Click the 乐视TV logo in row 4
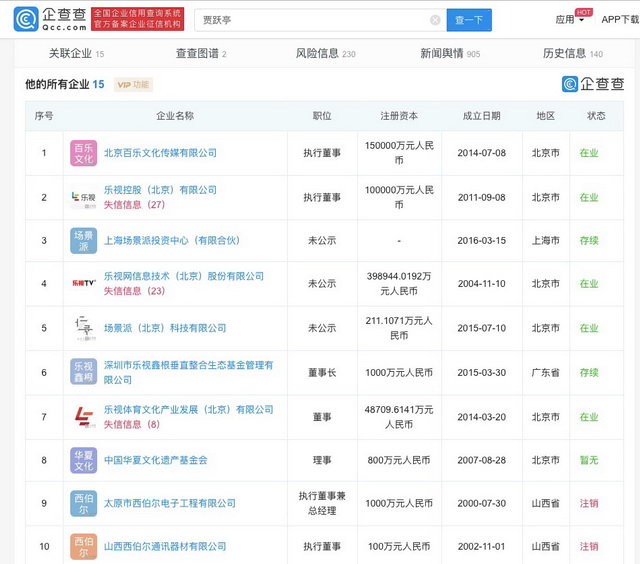 click(83, 284)
